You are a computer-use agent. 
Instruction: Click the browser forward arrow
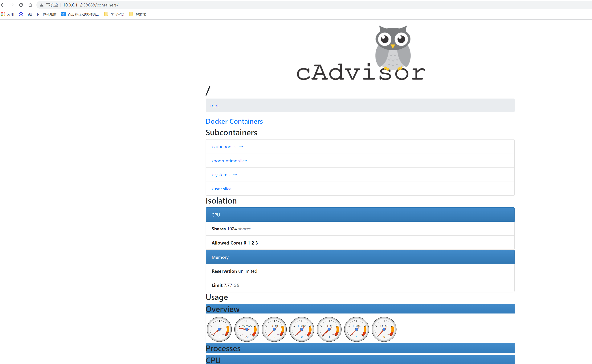pyautogui.click(x=12, y=5)
